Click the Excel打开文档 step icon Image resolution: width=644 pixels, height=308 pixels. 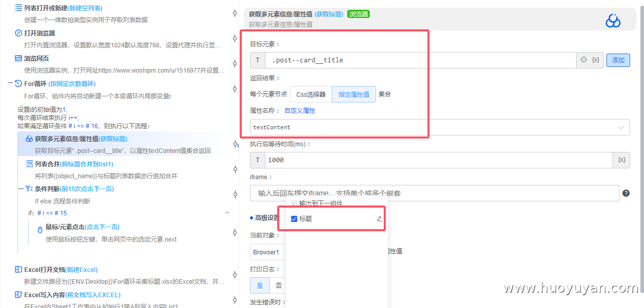coord(19,269)
